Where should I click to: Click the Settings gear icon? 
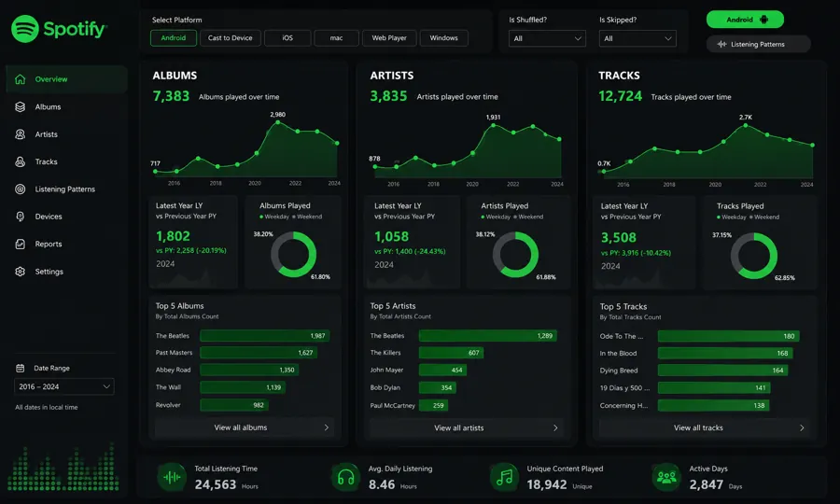[21, 272]
